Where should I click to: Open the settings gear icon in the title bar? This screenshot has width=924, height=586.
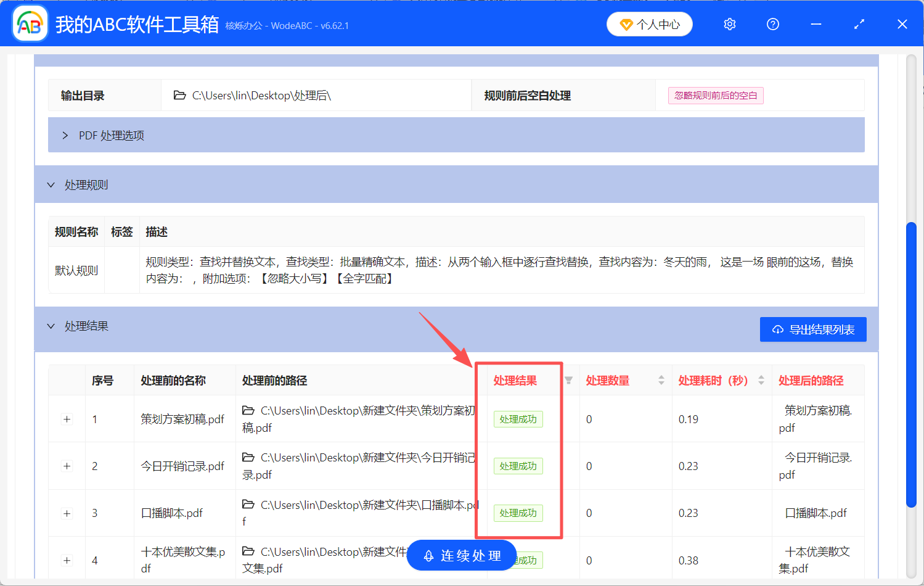(729, 23)
